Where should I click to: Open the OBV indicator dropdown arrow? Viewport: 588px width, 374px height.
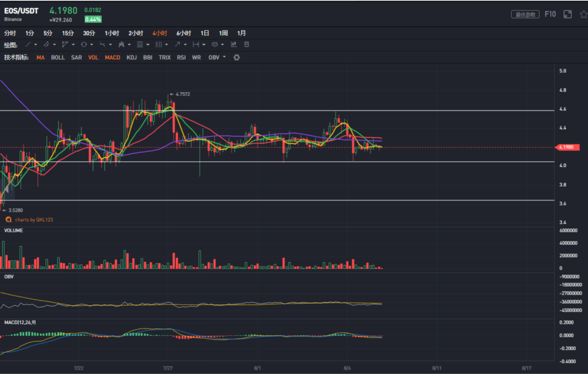224,57
